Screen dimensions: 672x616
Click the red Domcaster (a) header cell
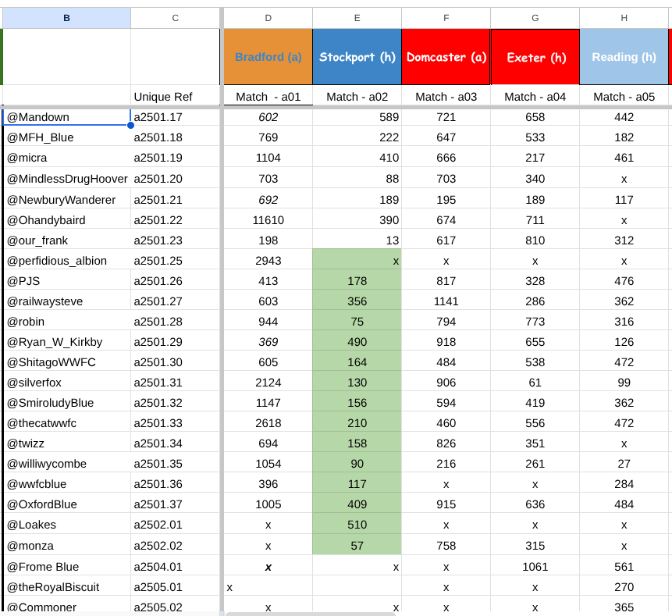[446, 57]
